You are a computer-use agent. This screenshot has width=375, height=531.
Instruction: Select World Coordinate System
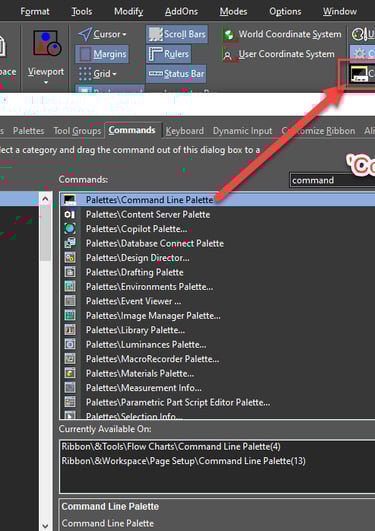coord(282,34)
